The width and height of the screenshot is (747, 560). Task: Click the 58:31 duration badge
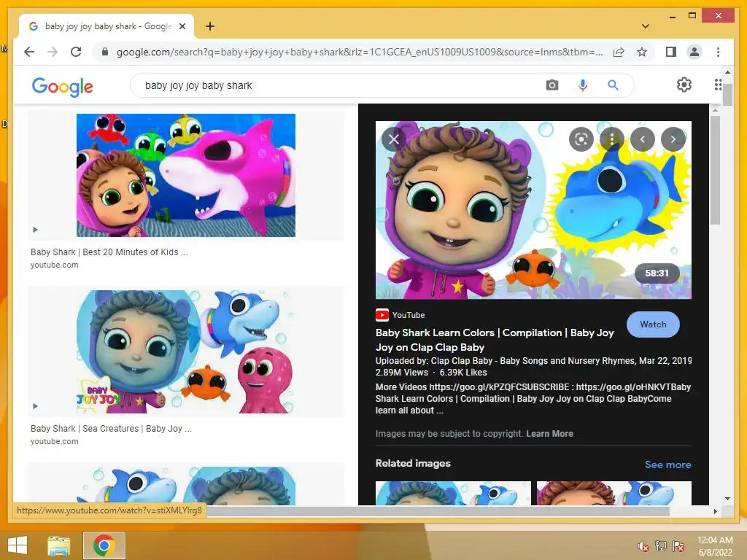[657, 273]
